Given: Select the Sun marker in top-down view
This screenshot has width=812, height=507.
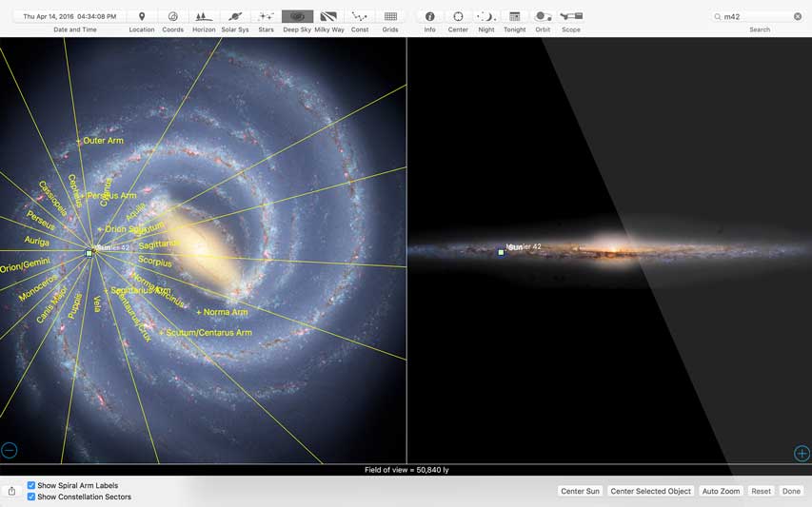Looking at the screenshot, I should 89,253.
